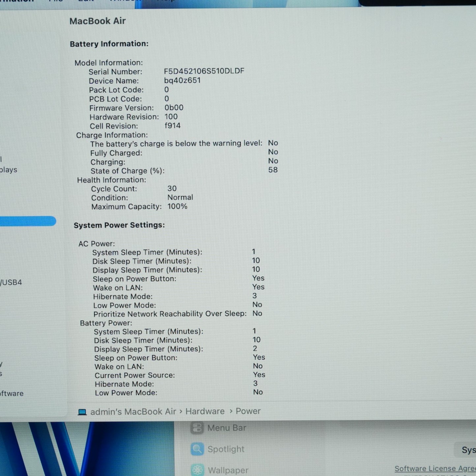476x476 pixels.
Task: Click the Spotlight magnifier icon in System Settings
Action: point(197,449)
